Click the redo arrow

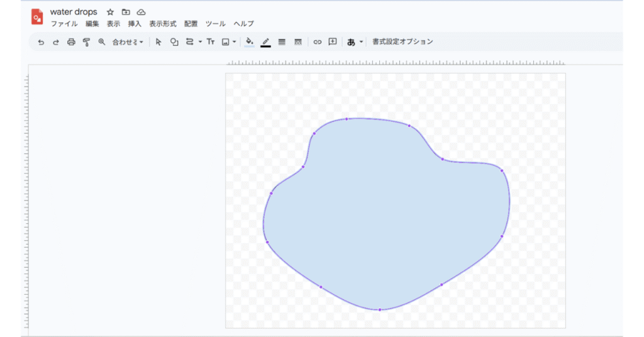click(56, 42)
